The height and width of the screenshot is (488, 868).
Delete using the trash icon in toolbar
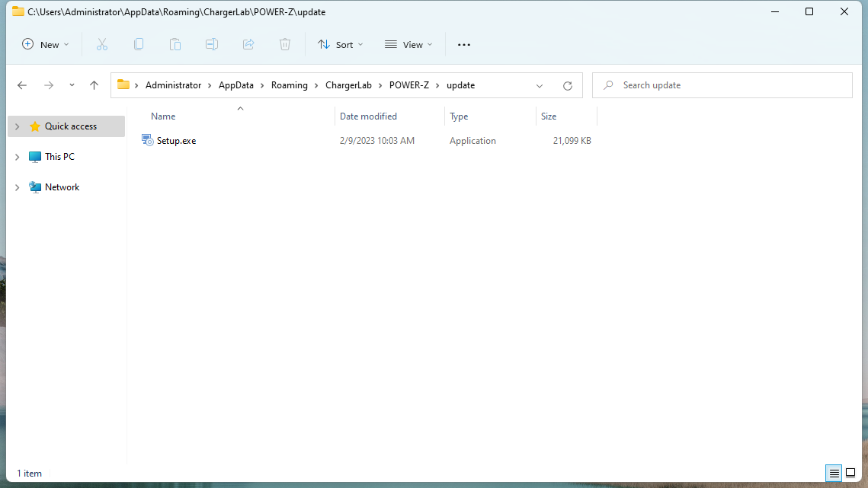[x=285, y=44]
